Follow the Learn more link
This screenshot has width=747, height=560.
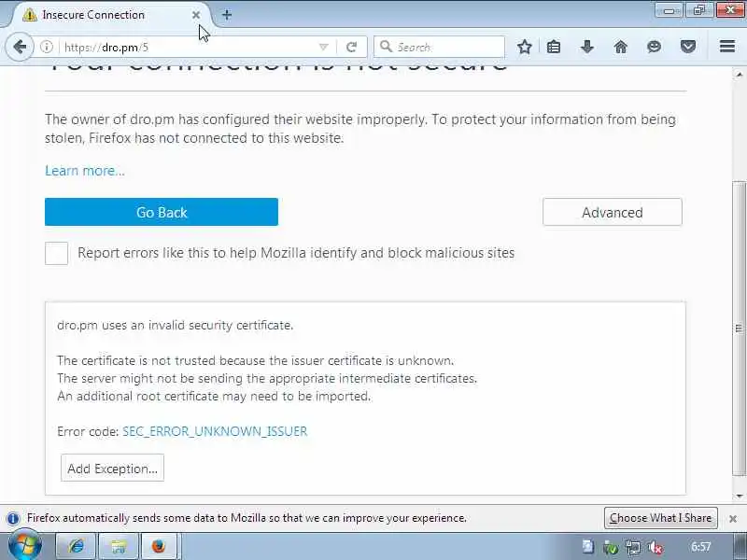85,171
